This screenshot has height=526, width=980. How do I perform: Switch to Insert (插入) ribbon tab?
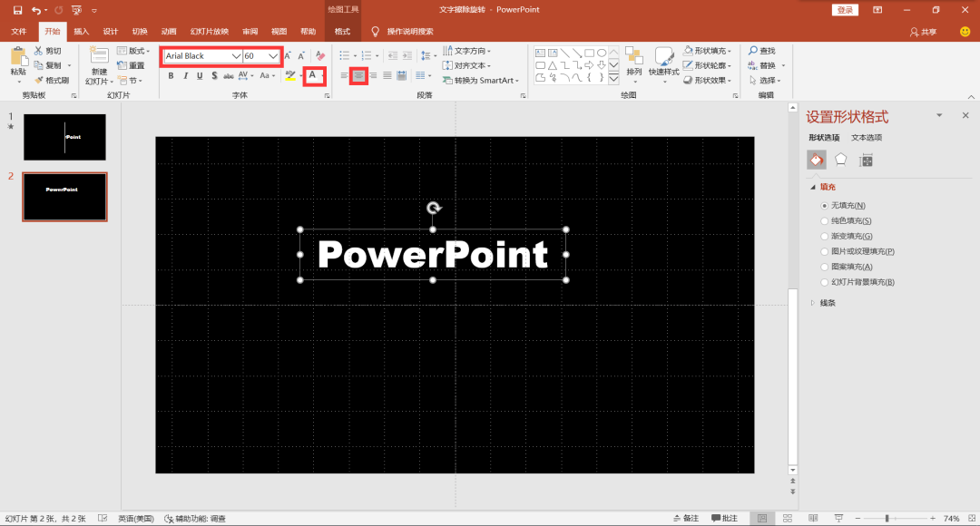[82, 31]
